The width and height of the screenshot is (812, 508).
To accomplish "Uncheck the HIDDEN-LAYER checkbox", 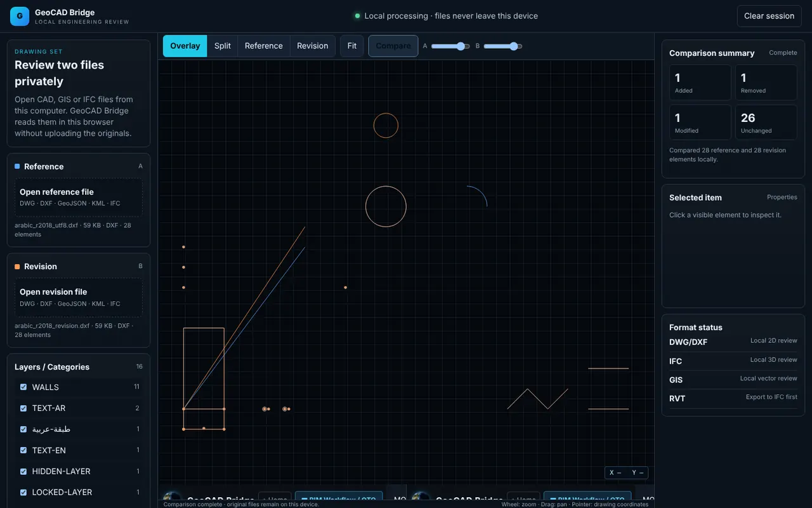I will click(x=23, y=471).
